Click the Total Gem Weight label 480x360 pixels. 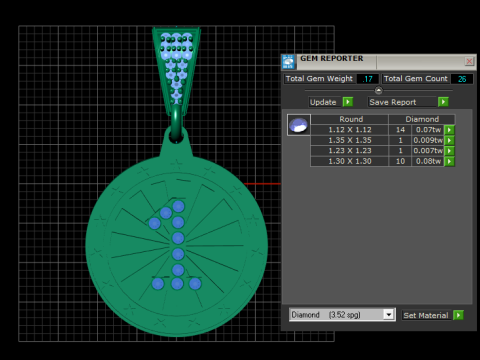319,79
